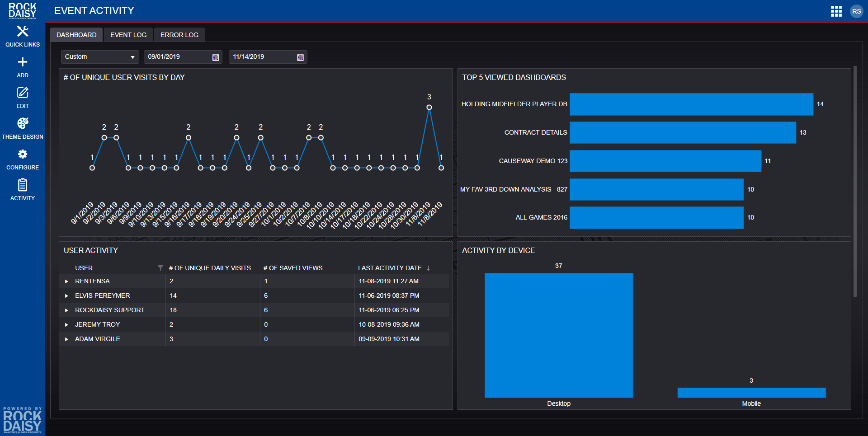Screen dimensions: 868x436
Task: Open the Custom date range dropdown
Action: pos(100,57)
